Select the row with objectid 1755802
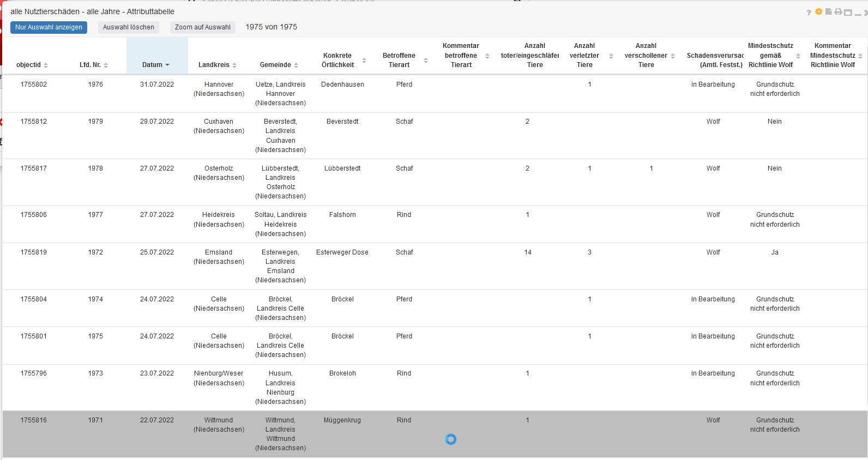The width and height of the screenshot is (868, 460). pos(34,84)
